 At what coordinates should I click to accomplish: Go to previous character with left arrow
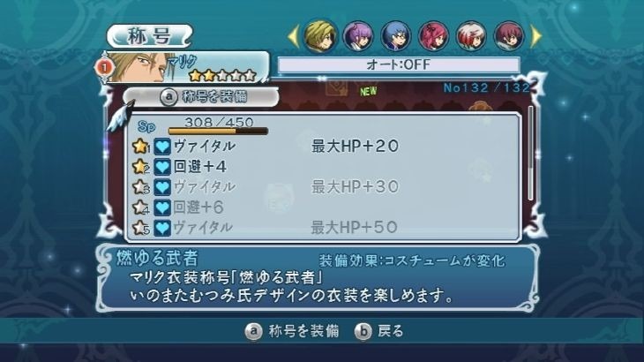(x=293, y=36)
